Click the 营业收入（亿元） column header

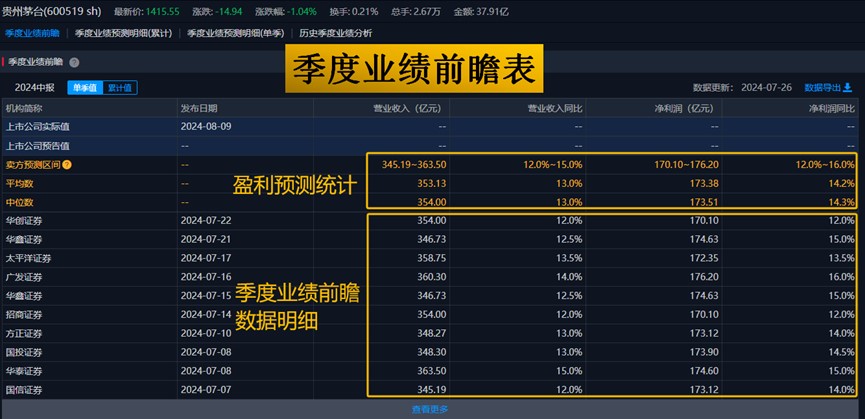(x=409, y=109)
